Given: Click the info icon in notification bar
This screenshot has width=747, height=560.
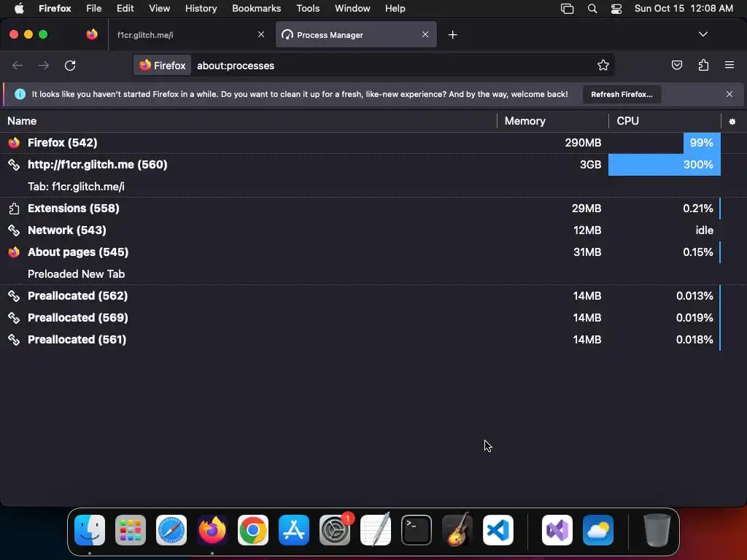Looking at the screenshot, I should pos(20,94).
